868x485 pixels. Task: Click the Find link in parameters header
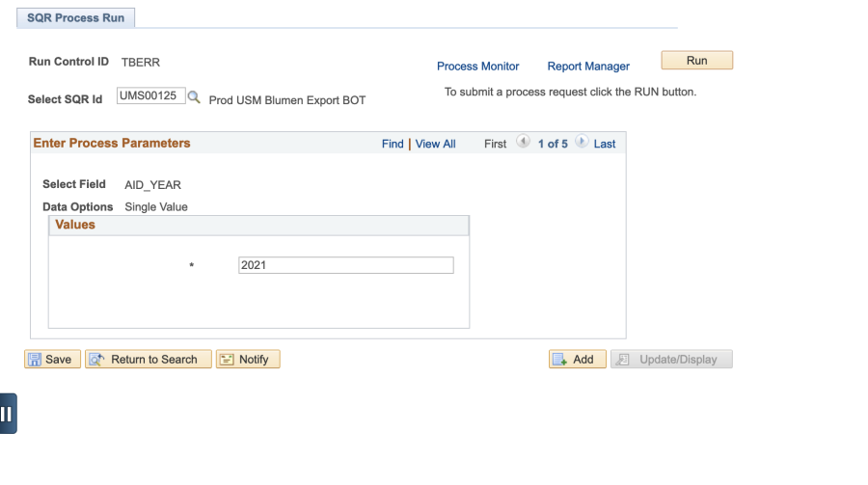tap(393, 144)
